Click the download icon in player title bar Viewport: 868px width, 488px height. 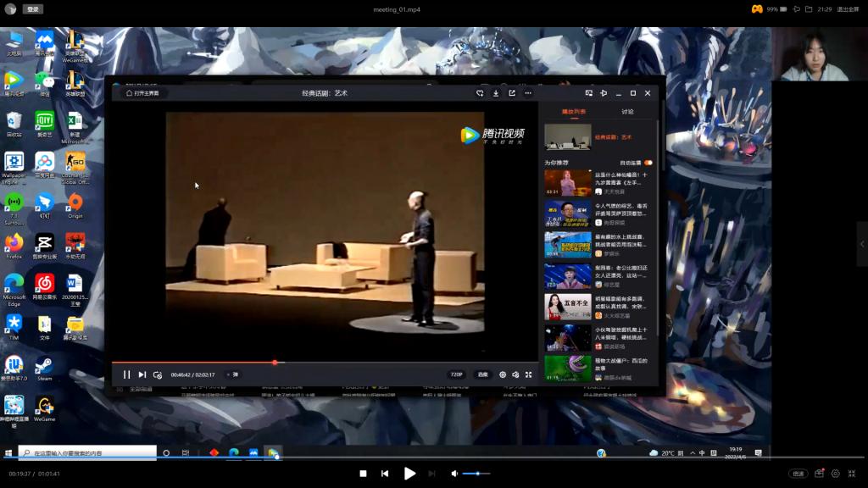[496, 93]
